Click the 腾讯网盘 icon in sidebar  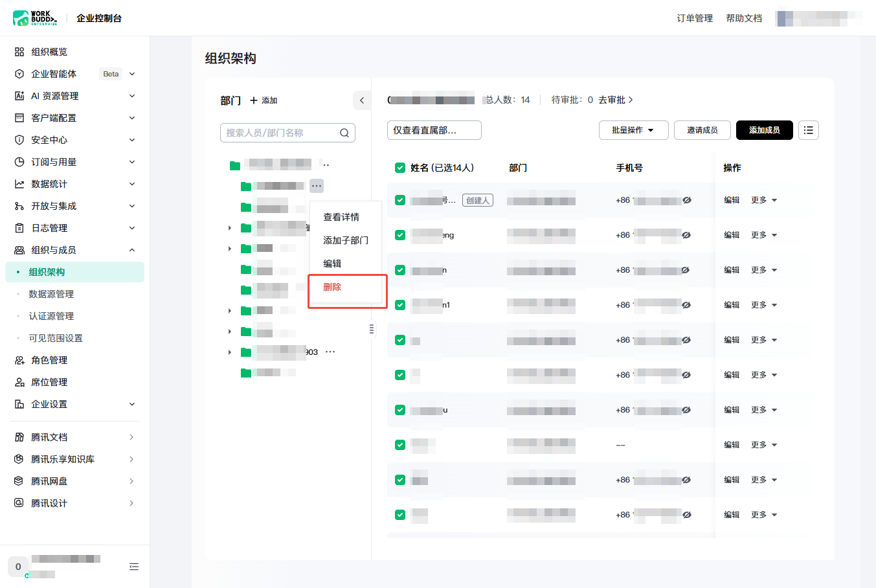[19, 481]
